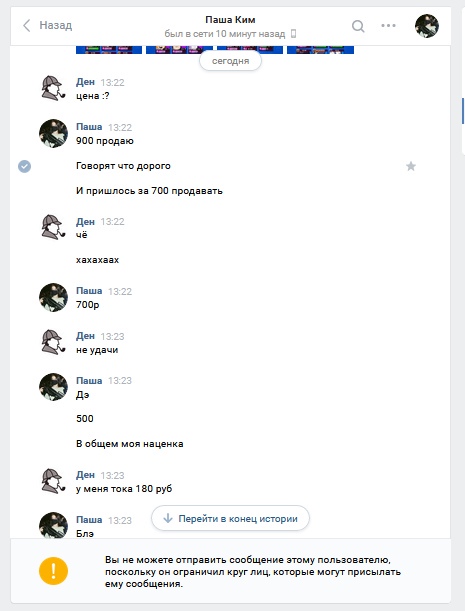Open Паша's avatar beside '900 продаю'
The width and height of the screenshot is (465, 611).
[53, 133]
